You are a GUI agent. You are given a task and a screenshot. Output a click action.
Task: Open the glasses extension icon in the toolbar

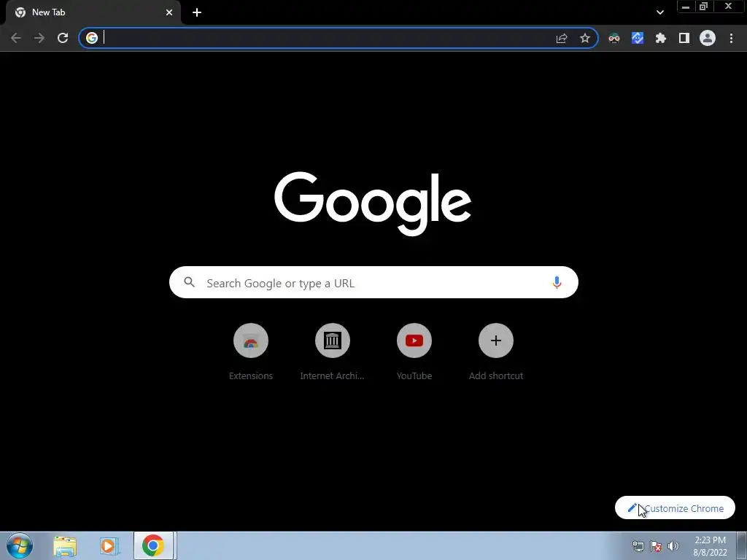click(x=614, y=38)
